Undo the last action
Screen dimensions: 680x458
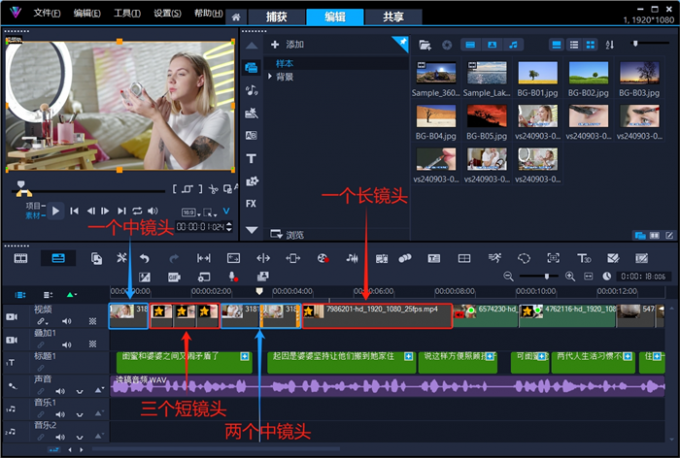click(x=144, y=258)
